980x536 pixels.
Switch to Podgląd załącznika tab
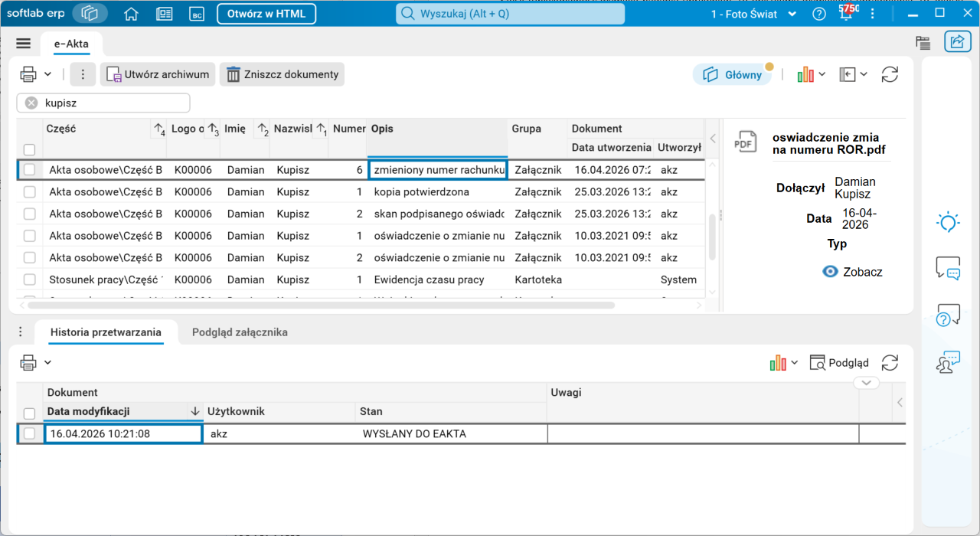(x=240, y=332)
